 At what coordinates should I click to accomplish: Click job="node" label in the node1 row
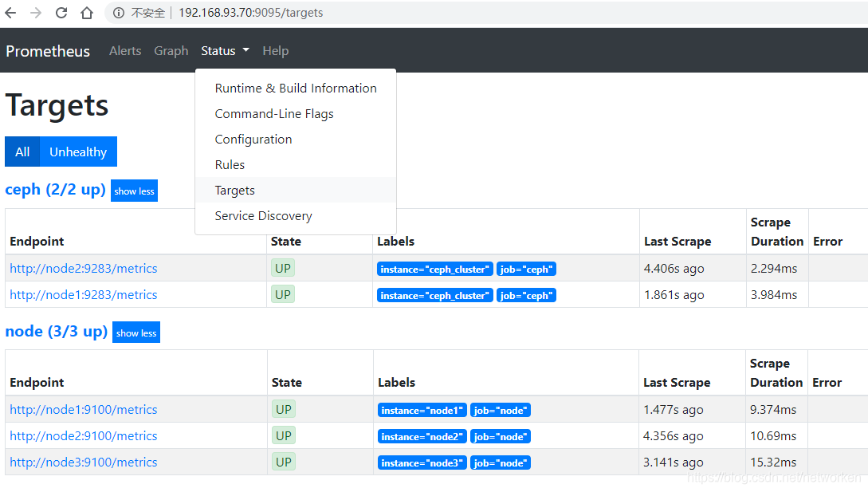501,411
